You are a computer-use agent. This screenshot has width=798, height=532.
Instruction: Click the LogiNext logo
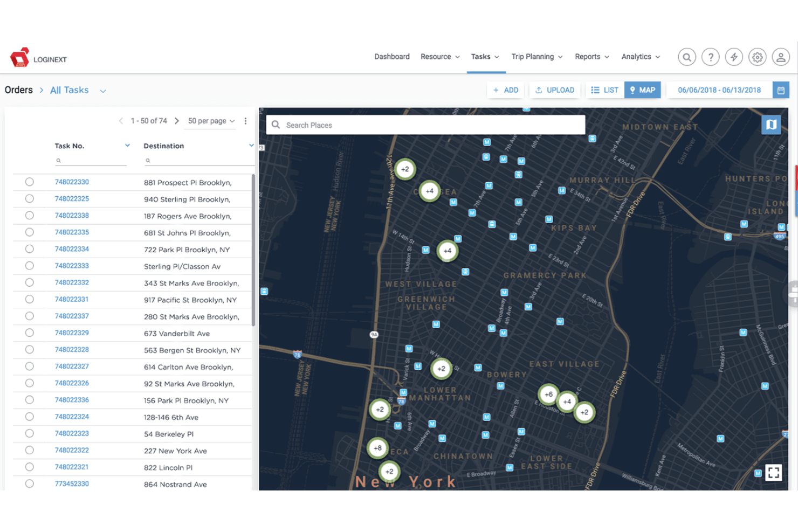tap(38, 58)
